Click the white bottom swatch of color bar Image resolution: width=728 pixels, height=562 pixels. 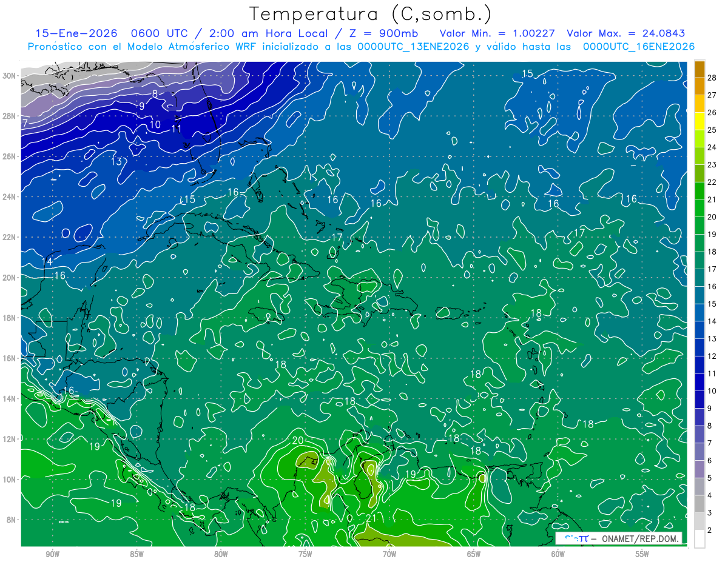point(699,538)
